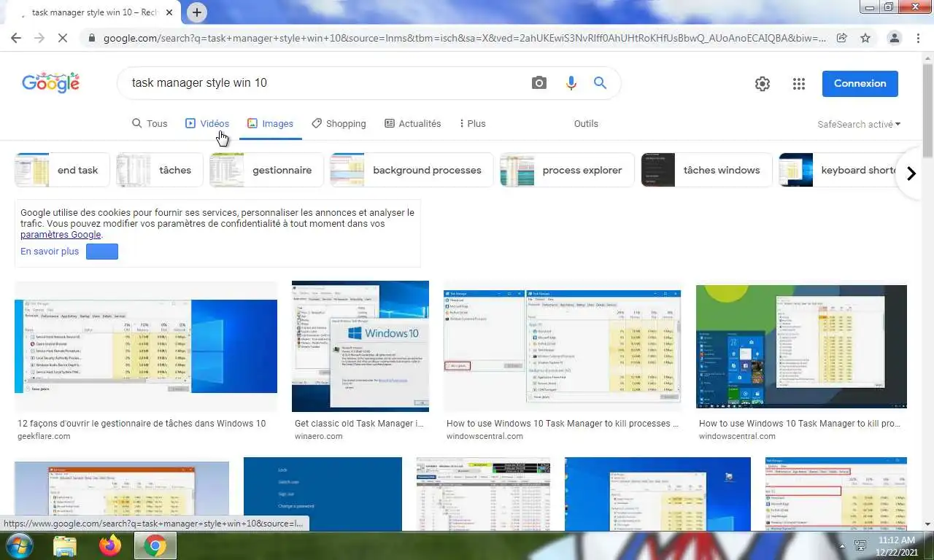Click the Connexion button
This screenshot has width=934, height=560.
coord(860,84)
